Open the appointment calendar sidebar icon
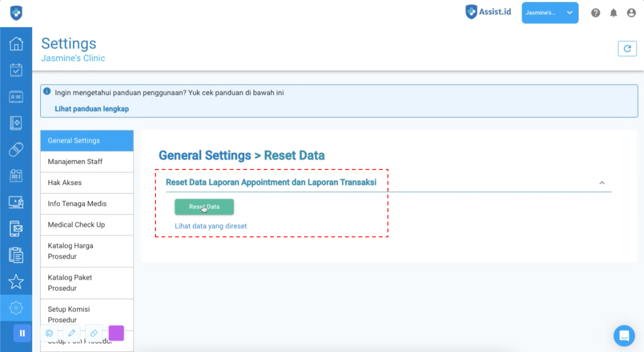This screenshot has width=644, height=352. coord(16,70)
